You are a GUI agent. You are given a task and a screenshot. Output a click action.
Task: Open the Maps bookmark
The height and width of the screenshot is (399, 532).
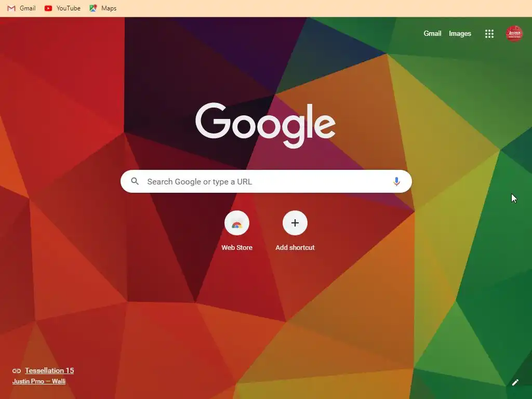point(103,8)
